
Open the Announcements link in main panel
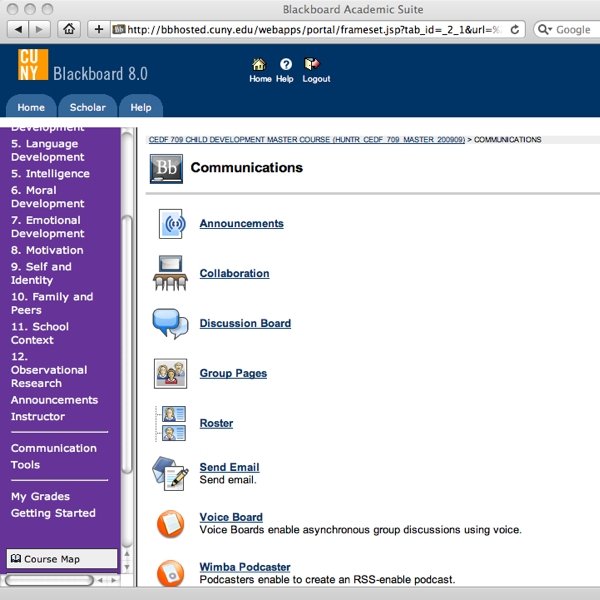[241, 223]
